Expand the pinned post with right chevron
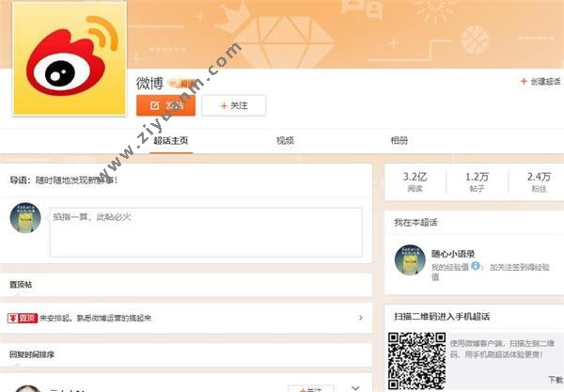This screenshot has width=564, height=392. pos(361,318)
